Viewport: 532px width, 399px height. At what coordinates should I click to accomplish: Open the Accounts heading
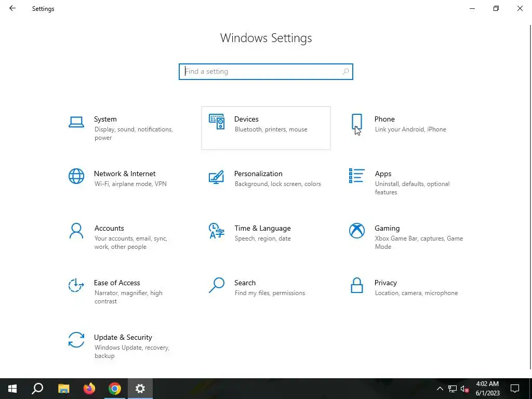click(109, 229)
